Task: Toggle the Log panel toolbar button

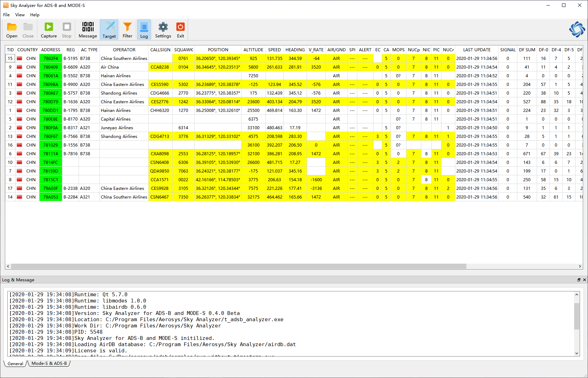Action: pos(144,30)
